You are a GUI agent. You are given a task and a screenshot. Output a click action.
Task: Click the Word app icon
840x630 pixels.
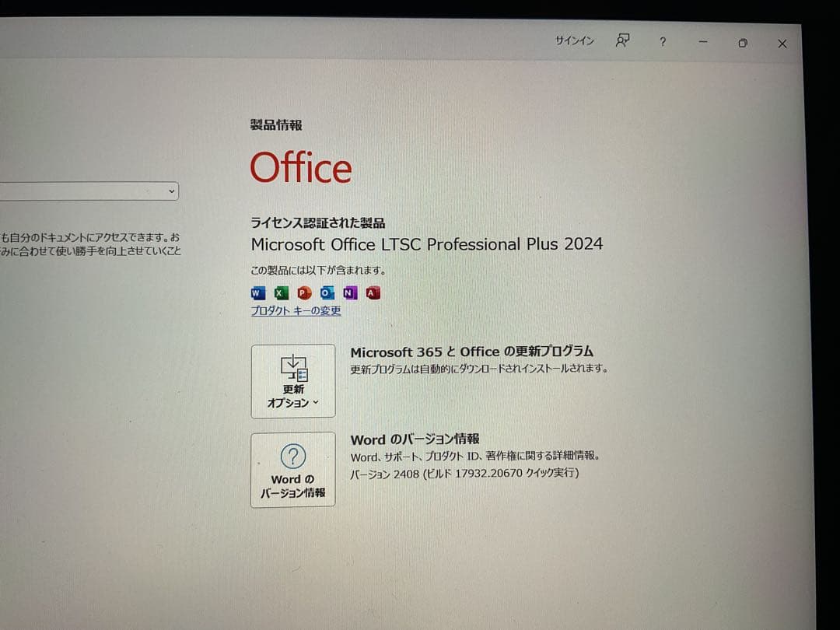click(257, 293)
